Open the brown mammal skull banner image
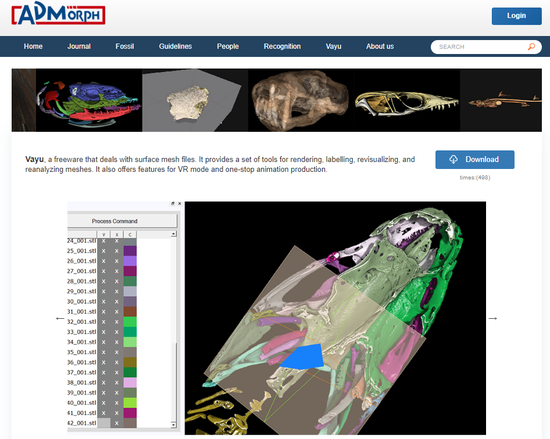The width and height of the screenshot is (550, 439). 301,100
